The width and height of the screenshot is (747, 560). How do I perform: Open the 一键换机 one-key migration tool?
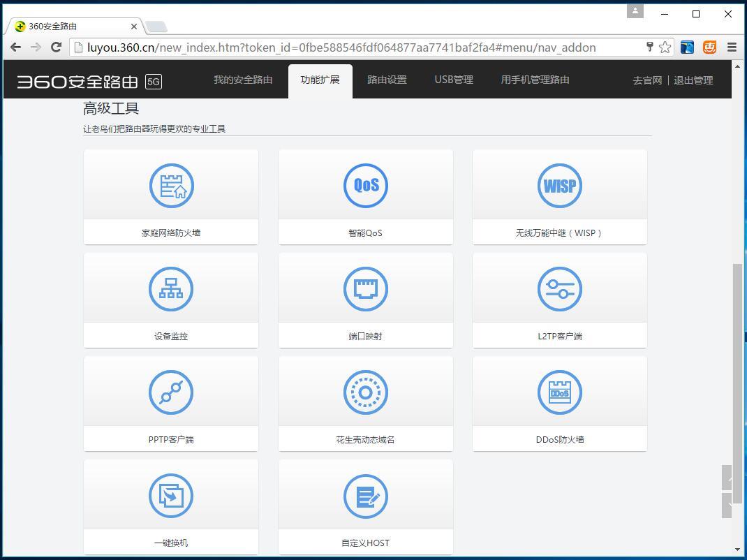[170, 506]
